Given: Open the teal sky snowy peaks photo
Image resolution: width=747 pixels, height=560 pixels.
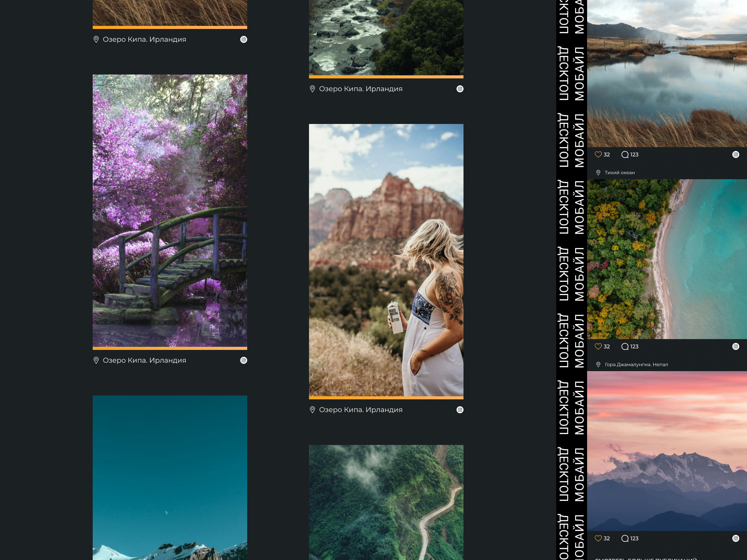Looking at the screenshot, I should click(x=170, y=477).
